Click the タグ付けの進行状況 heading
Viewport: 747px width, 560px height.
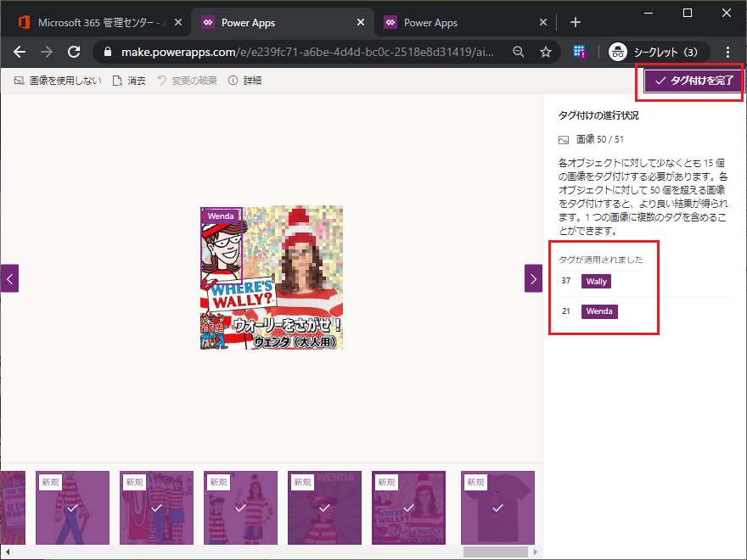(x=598, y=115)
